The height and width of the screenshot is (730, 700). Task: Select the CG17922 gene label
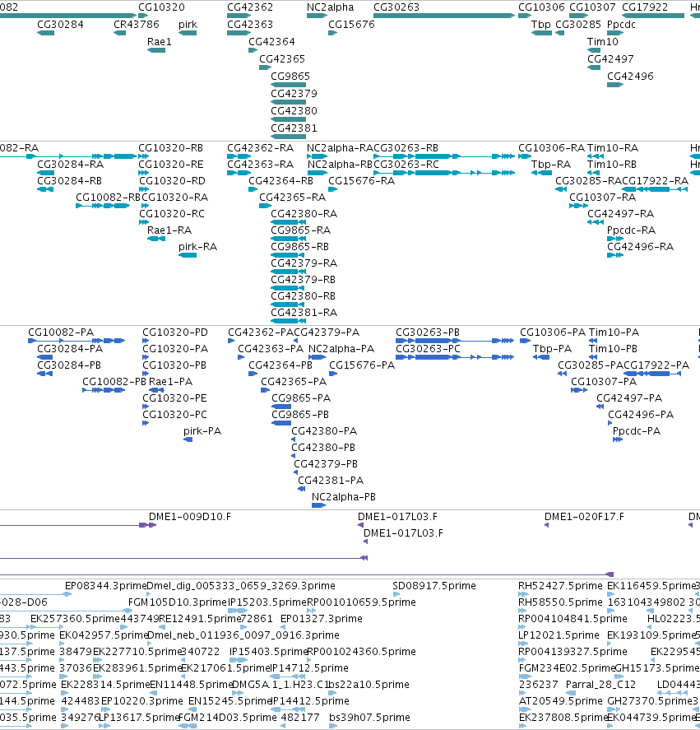[645, 7]
